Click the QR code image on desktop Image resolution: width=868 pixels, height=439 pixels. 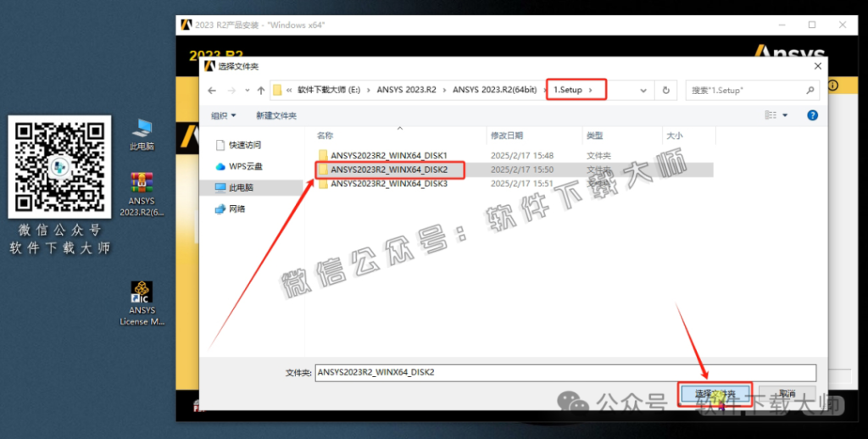coord(60,167)
